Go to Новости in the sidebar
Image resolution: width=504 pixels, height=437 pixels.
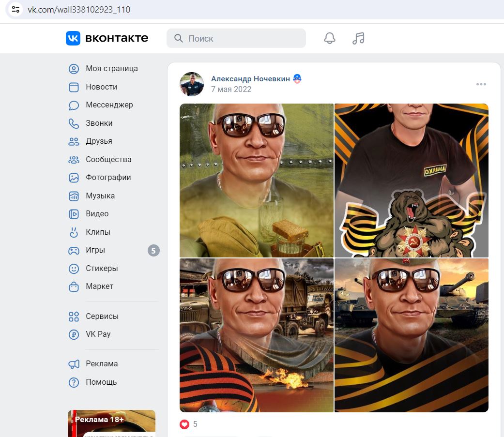(x=102, y=87)
